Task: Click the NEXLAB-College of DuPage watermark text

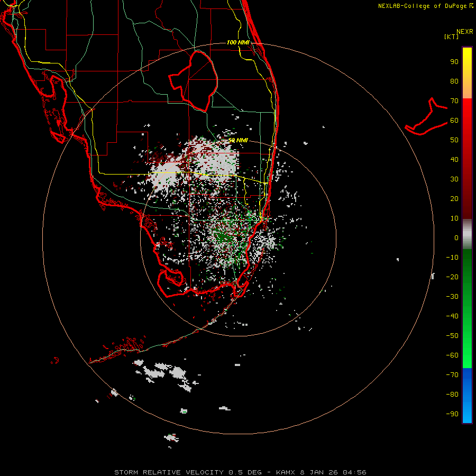Action: pyautogui.click(x=425, y=6)
